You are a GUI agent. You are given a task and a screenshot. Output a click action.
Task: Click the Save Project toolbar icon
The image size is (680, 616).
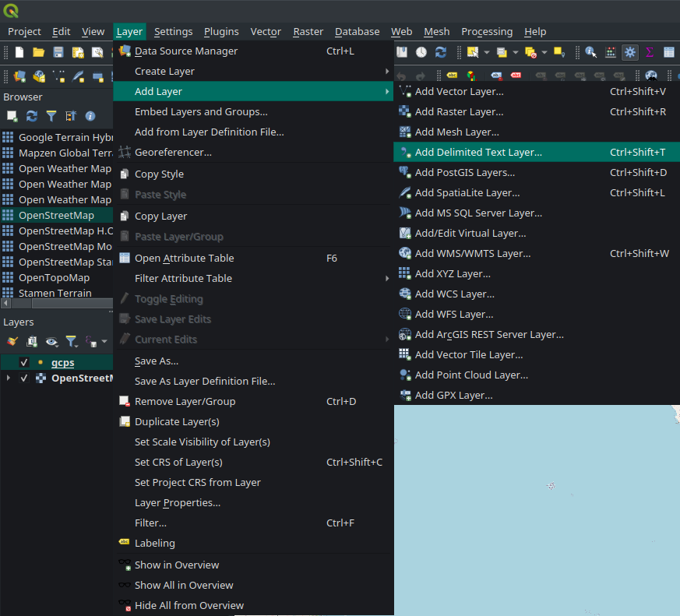click(58, 52)
